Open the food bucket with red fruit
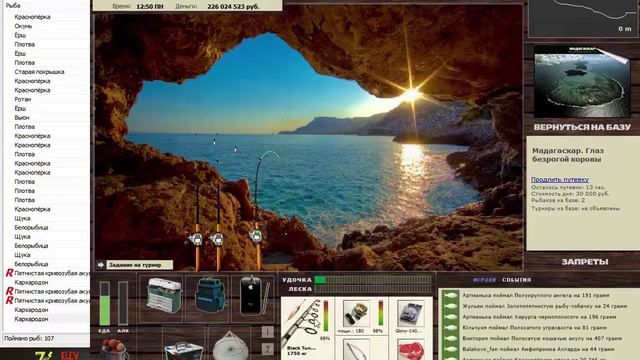This screenshot has width=640, height=360. [x=114, y=349]
